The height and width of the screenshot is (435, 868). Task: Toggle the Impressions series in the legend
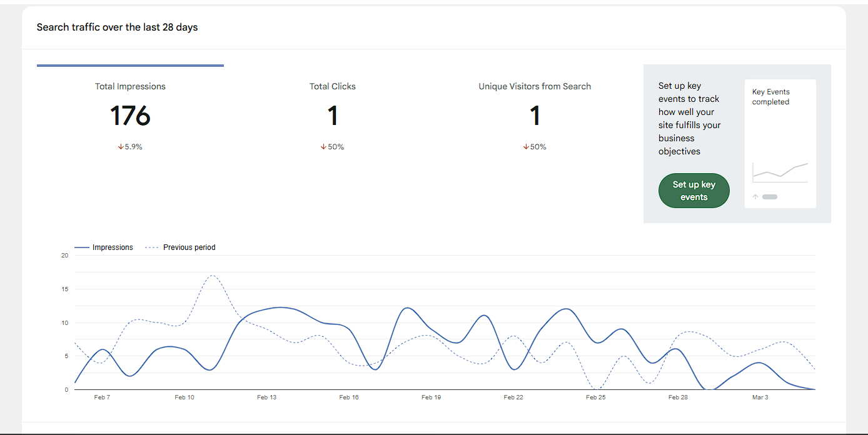click(104, 247)
